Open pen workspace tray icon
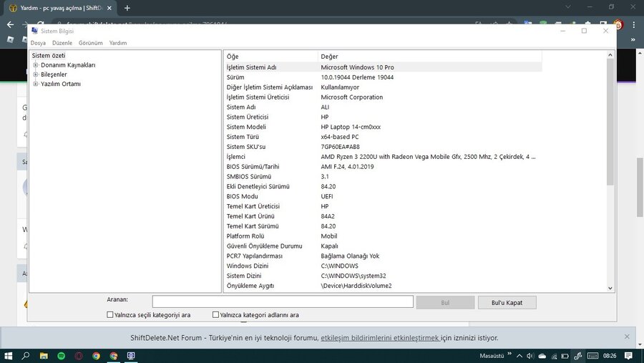This screenshot has height=363, width=644. [577, 356]
